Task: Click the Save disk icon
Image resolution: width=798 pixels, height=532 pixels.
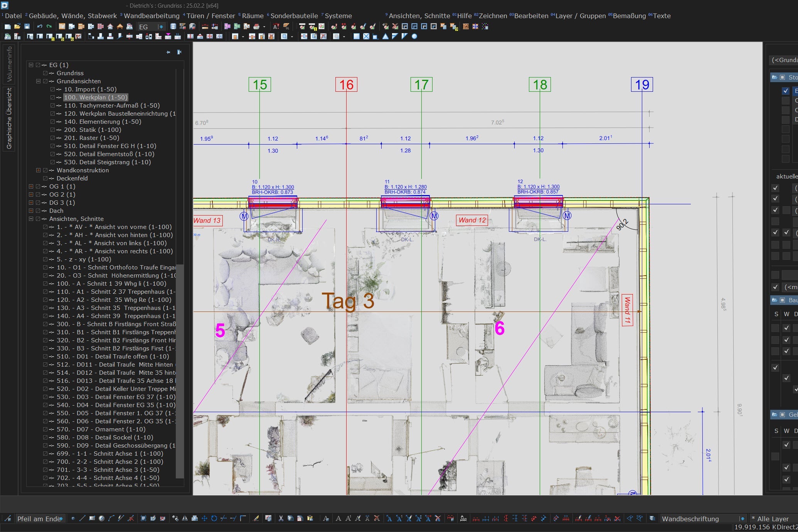Action: point(27,27)
